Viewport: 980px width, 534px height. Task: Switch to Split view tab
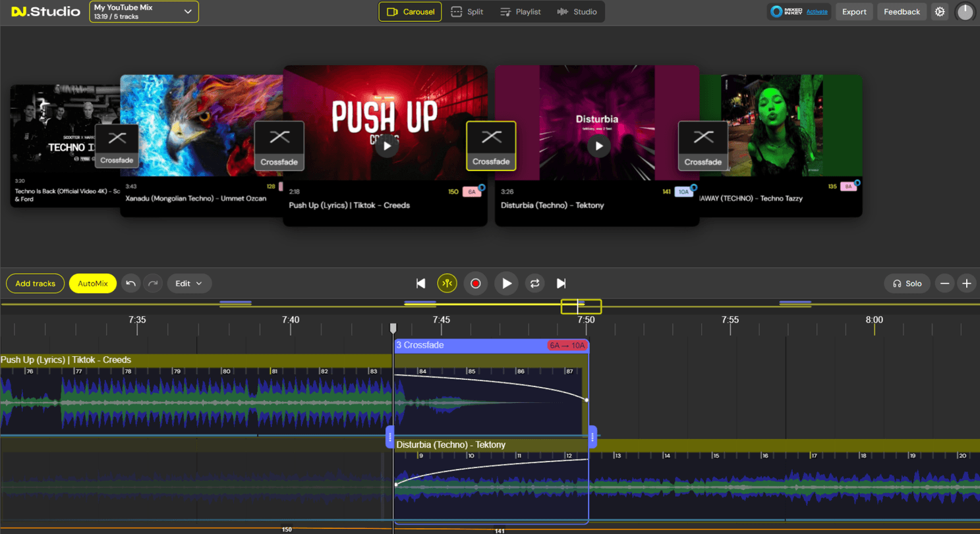click(467, 12)
